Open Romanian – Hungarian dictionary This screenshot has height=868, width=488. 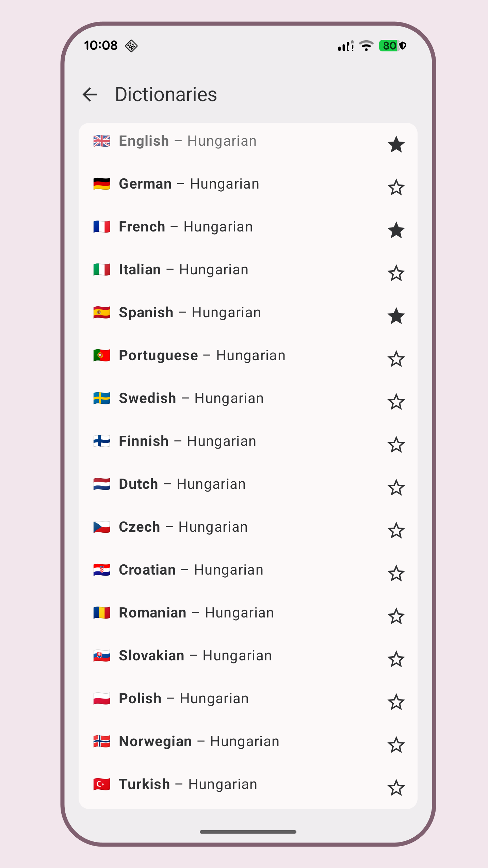point(196,613)
